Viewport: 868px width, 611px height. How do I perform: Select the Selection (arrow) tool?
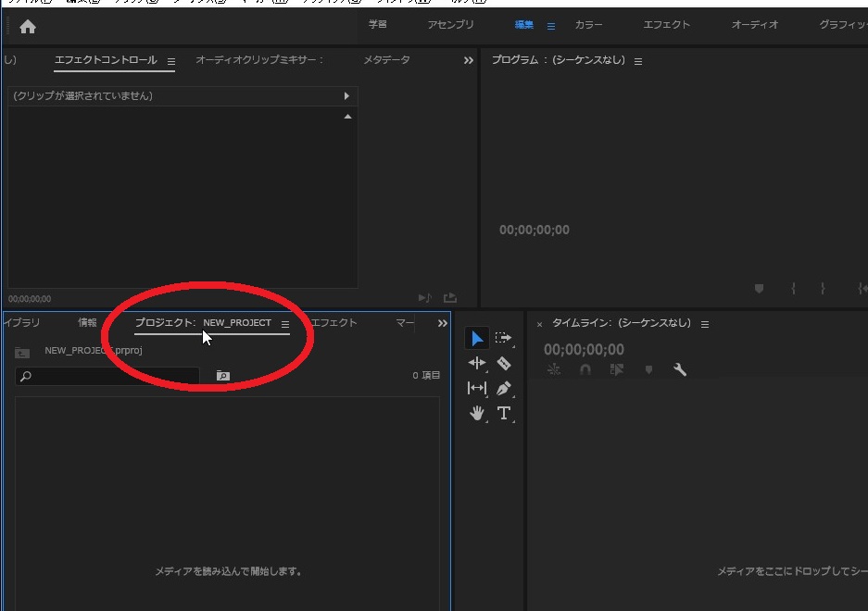click(477, 339)
